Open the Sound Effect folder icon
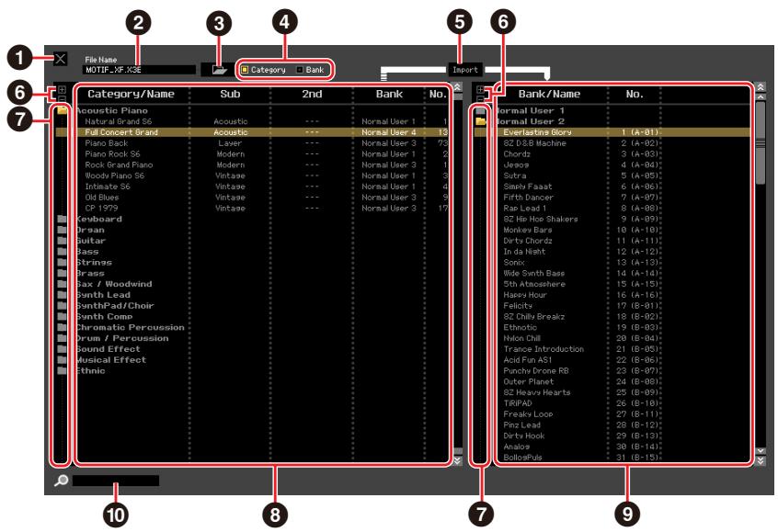The width and height of the screenshot is (778, 532). tap(62, 349)
